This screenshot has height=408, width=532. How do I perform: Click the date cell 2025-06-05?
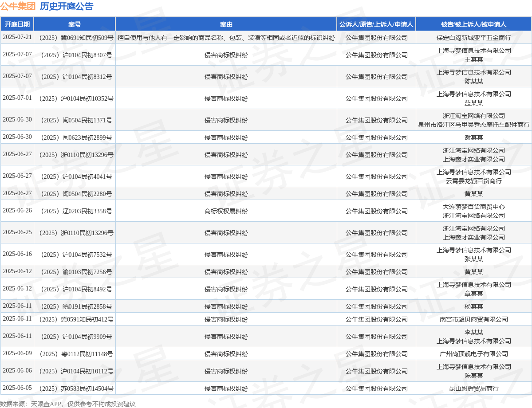[17, 388]
